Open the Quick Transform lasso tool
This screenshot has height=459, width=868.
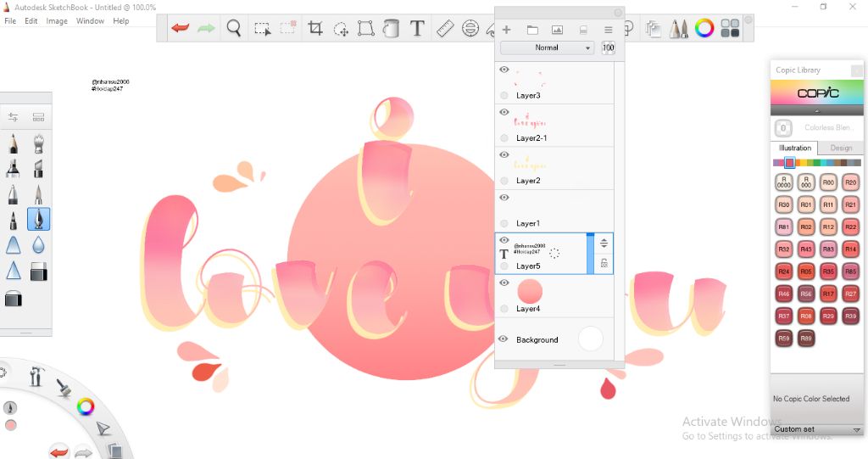[341, 28]
